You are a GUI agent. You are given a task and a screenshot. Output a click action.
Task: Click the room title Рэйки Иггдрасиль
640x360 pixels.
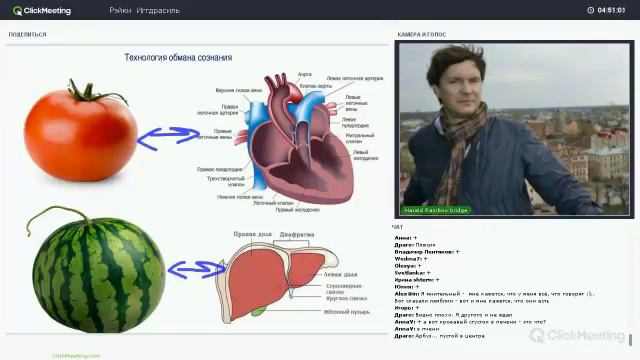(144, 11)
